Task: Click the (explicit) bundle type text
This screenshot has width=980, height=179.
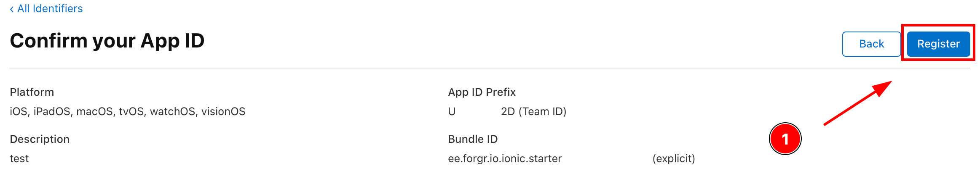Action: tap(674, 158)
